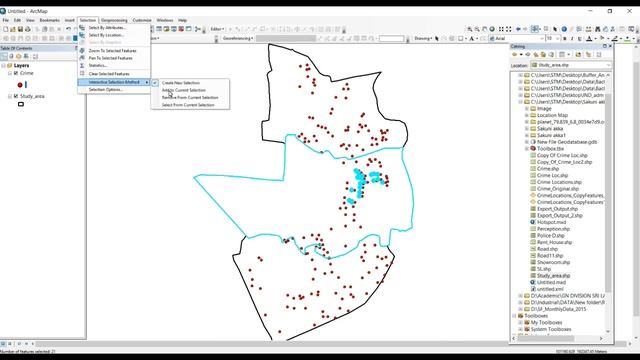Save the map document icon
Image resolution: width=640 pixels, height=360 pixels.
coord(20,29)
